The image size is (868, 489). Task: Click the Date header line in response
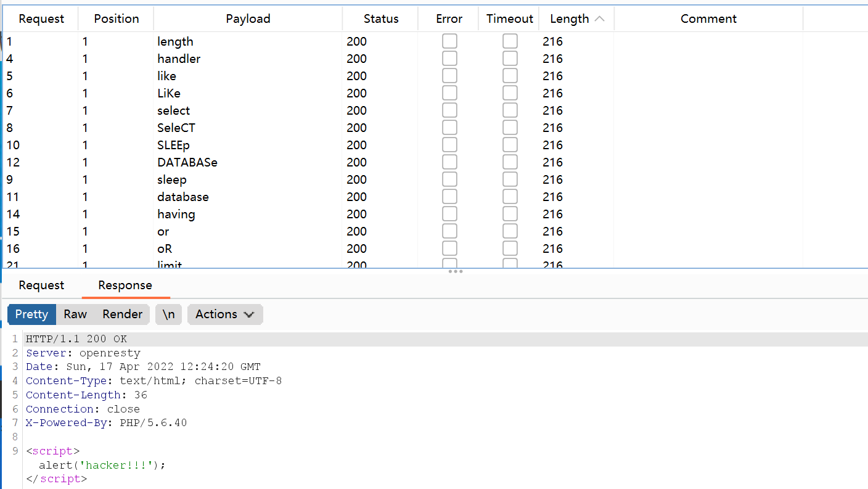point(143,367)
